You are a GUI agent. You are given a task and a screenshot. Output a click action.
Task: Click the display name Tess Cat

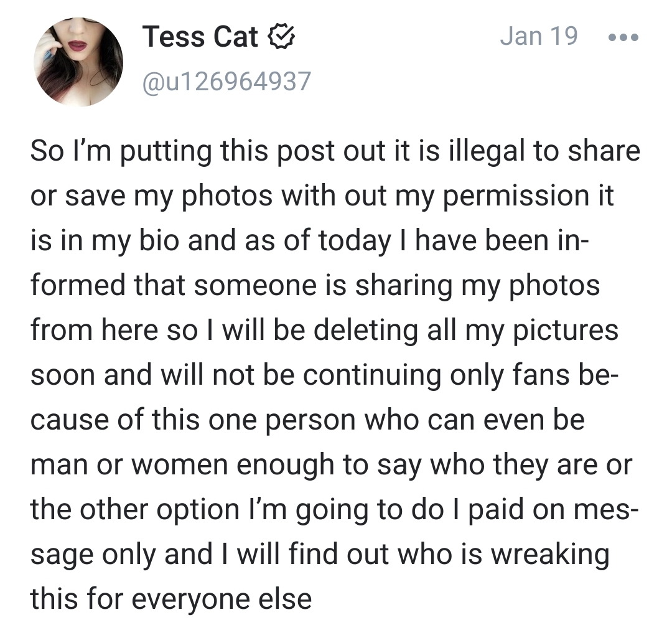click(200, 37)
